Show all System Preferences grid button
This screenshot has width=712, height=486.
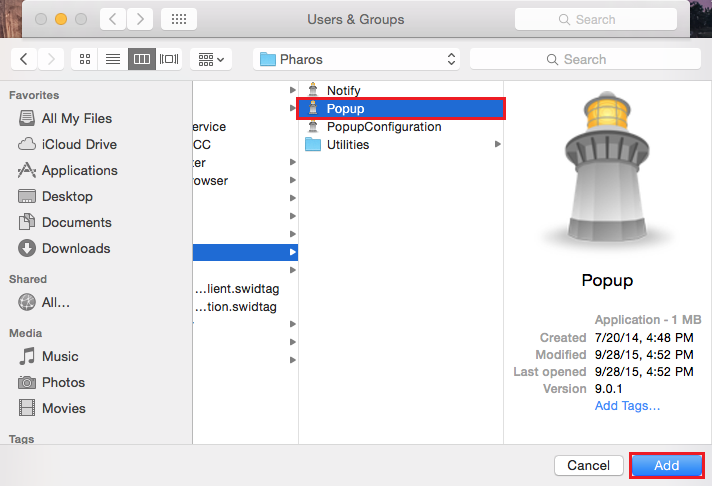point(179,19)
